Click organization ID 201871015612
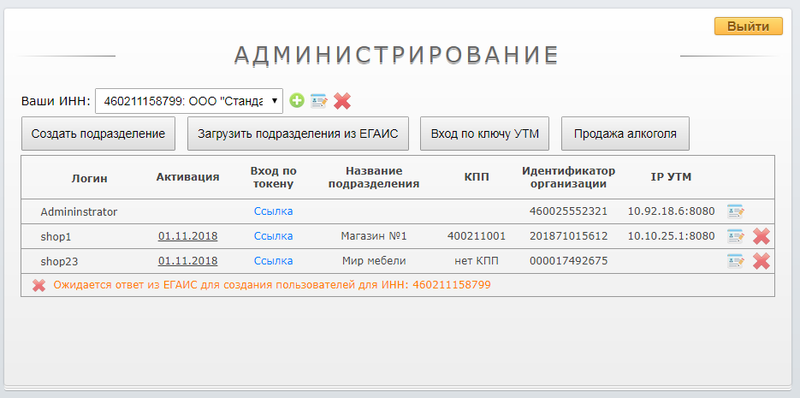 (568, 236)
